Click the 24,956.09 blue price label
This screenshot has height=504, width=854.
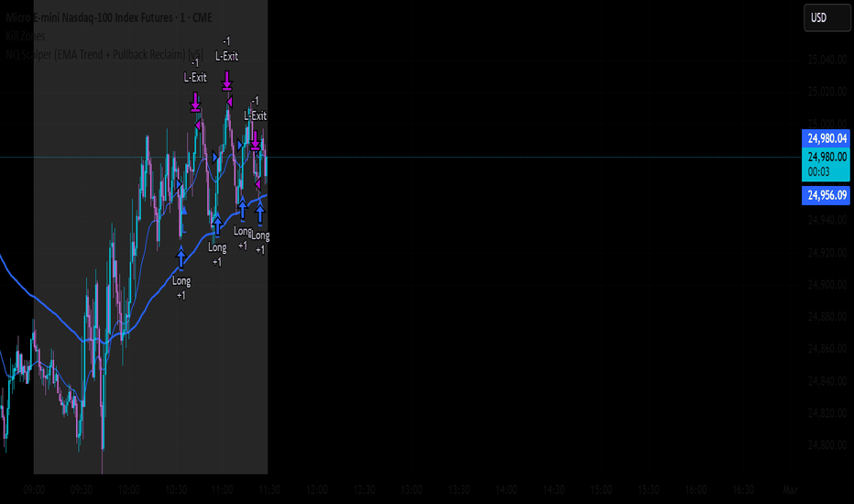point(827,195)
